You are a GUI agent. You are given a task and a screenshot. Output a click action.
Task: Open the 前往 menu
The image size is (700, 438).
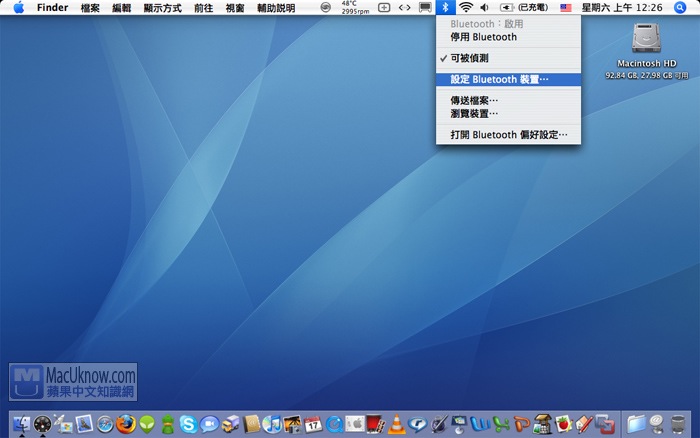pos(204,8)
